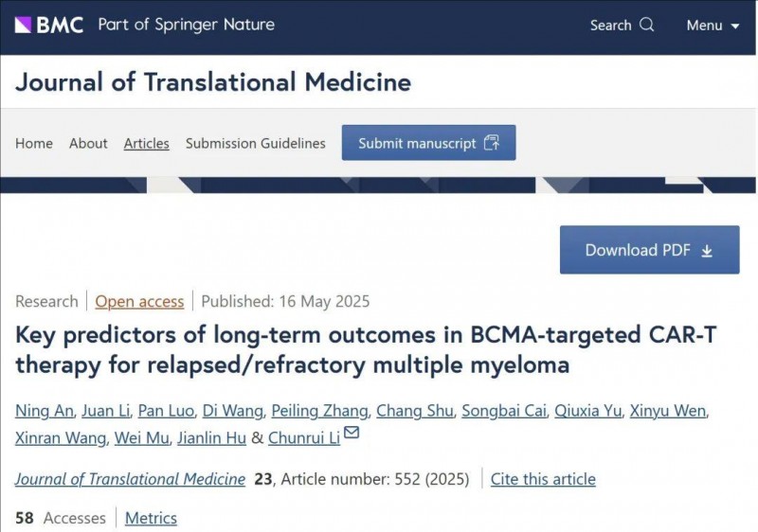Open the Menu dropdown
758x532 pixels.
coord(713,26)
